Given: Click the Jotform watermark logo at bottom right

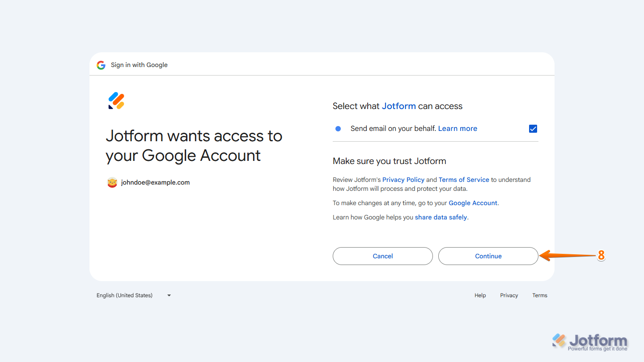Looking at the screenshot, I should 589,341.
